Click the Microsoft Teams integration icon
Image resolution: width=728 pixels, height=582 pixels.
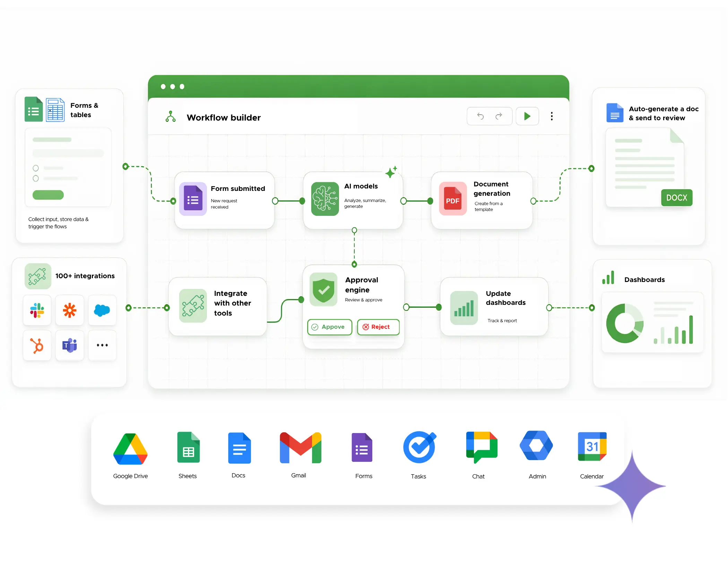pyautogui.click(x=69, y=345)
